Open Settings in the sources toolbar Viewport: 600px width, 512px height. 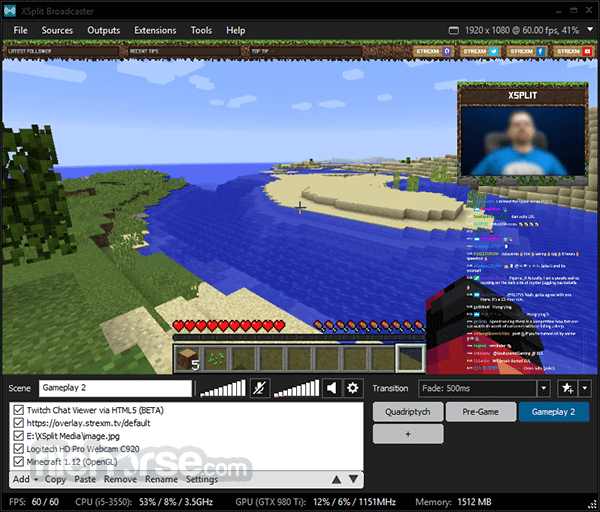click(x=202, y=479)
